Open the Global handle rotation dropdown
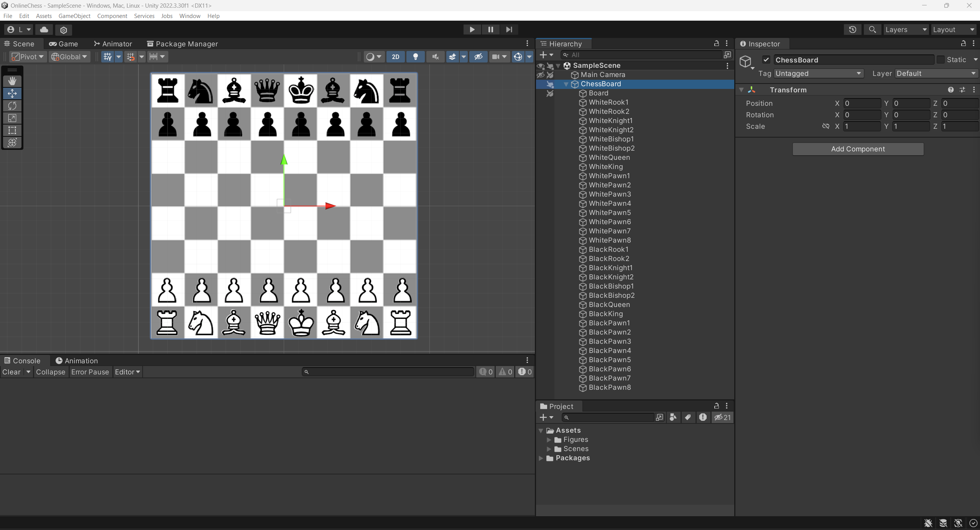This screenshot has height=530, width=980. click(x=69, y=57)
